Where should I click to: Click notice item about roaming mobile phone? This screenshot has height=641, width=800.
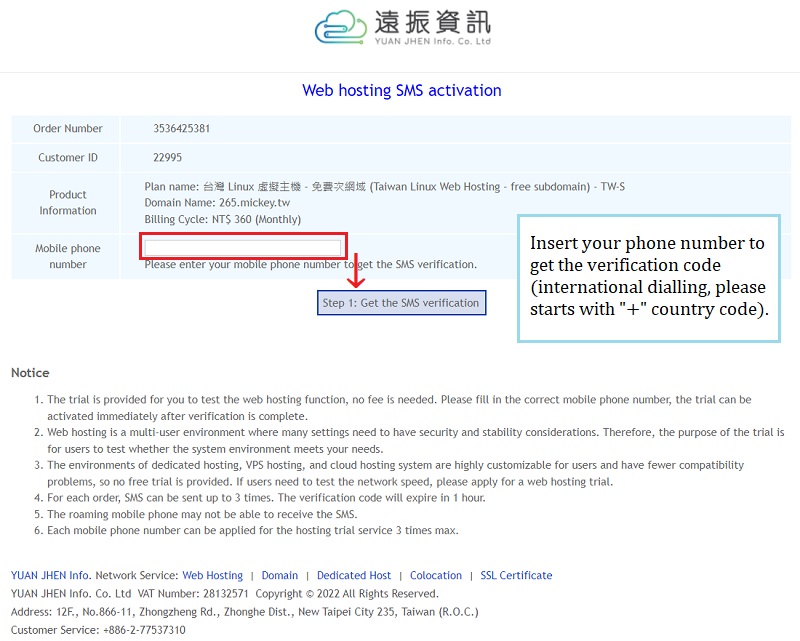point(202,514)
